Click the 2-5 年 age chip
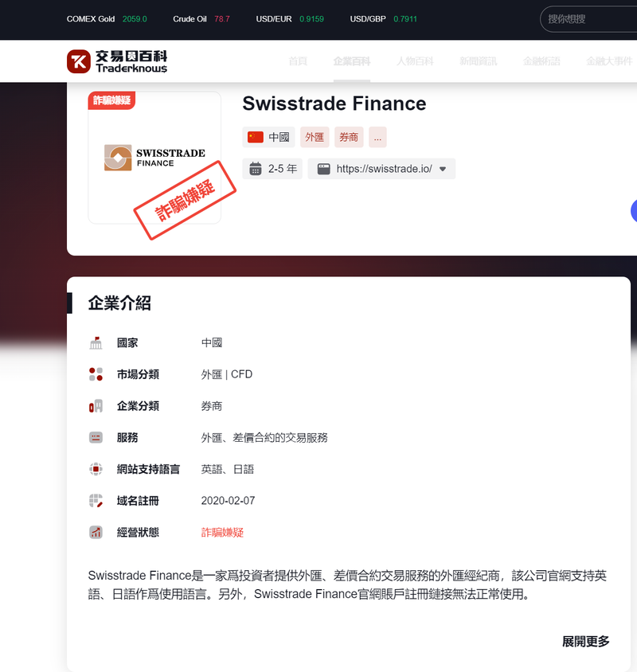Screen dimensions: 637x672 click(x=272, y=169)
